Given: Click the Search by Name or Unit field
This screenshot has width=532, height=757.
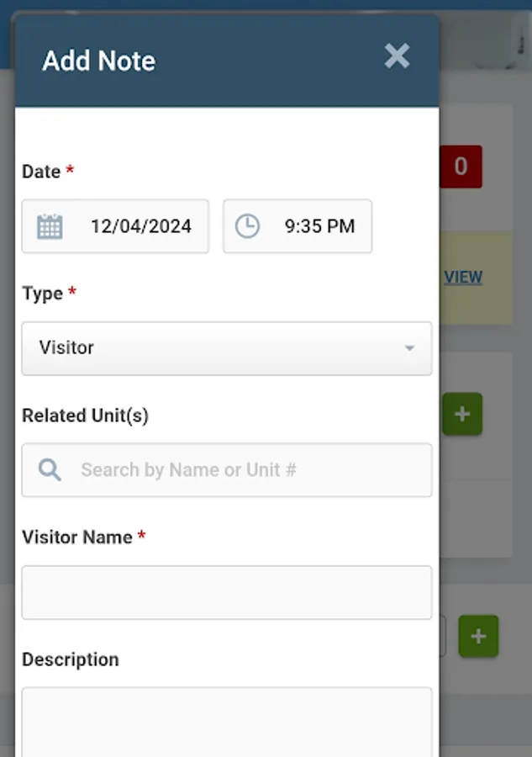Looking at the screenshot, I should pos(227,469).
